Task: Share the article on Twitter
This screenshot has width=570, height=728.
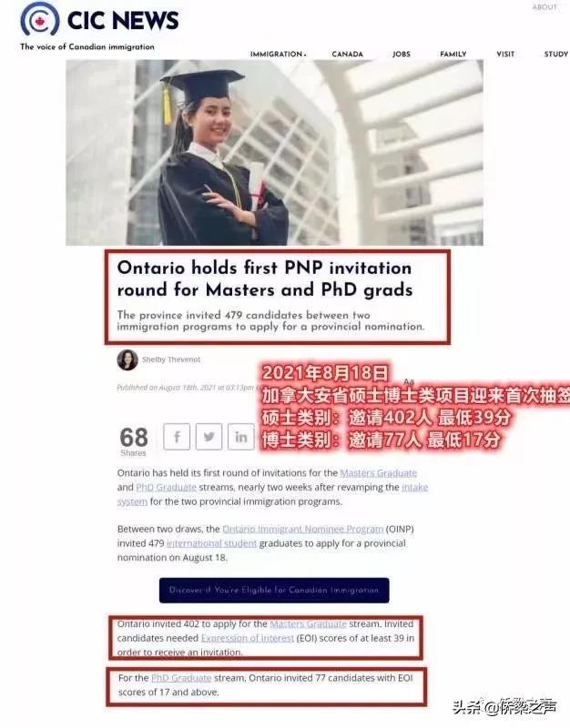Action: 209,437
